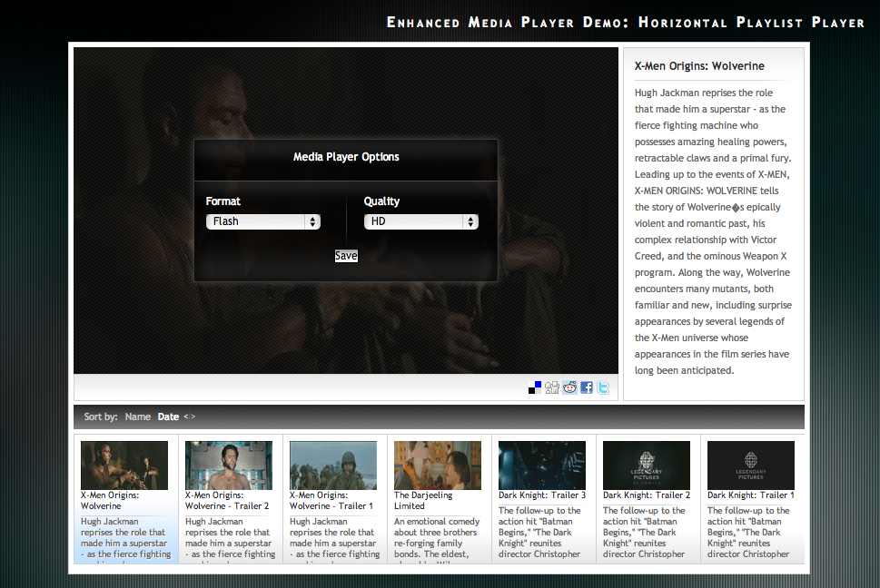Screen dimensions: 880x588
Task: Open Dark Knight: Trailer 2 thumbnail
Action: pyautogui.click(x=647, y=465)
